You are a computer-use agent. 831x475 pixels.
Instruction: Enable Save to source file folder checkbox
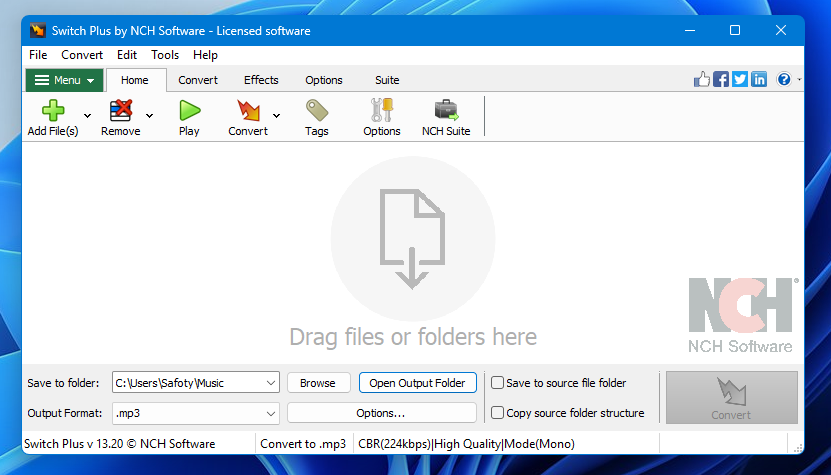pos(497,383)
